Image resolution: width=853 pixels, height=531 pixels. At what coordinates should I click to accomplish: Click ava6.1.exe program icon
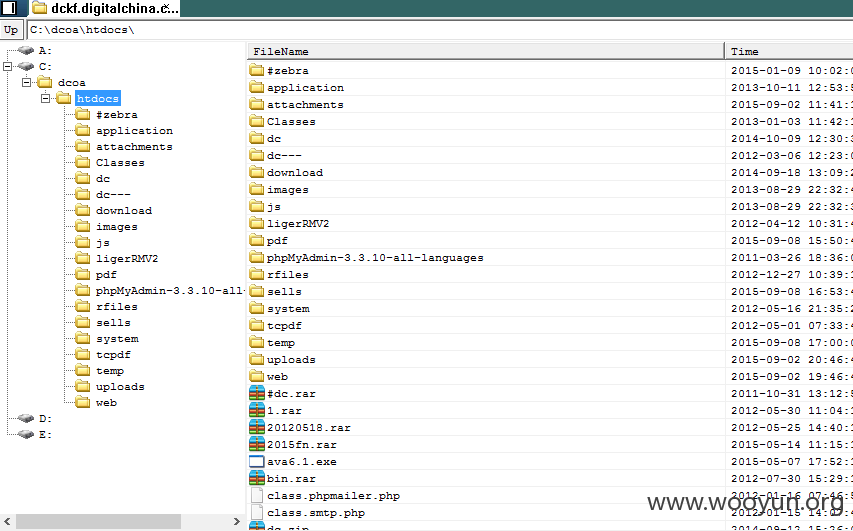(x=256, y=461)
